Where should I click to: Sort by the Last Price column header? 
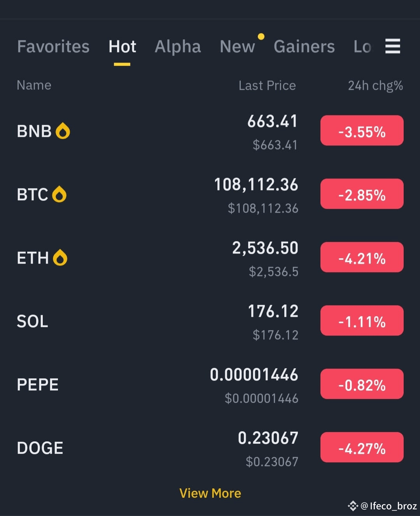point(267,86)
